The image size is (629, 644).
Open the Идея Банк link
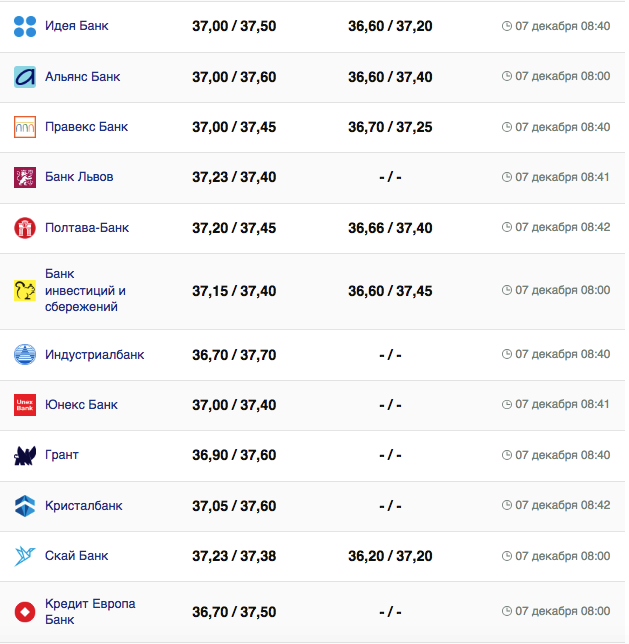[77, 26]
